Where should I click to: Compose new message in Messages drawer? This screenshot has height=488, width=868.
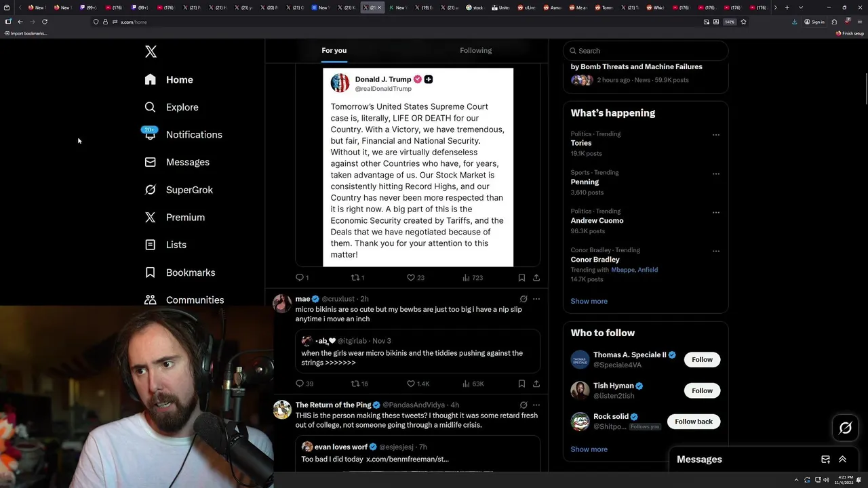825,459
